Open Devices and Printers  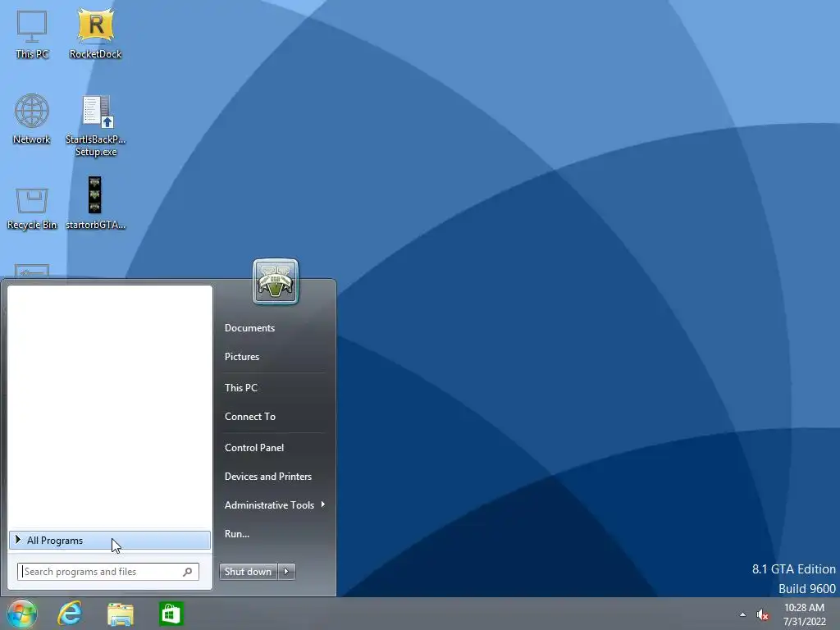[x=268, y=477]
